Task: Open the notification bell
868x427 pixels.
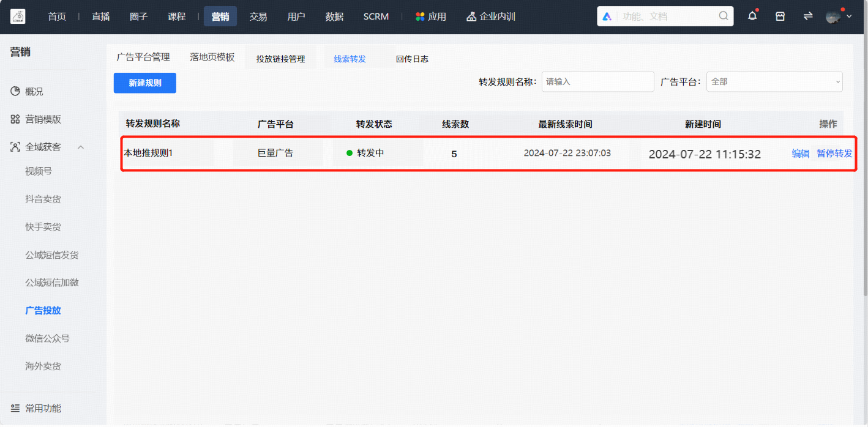Action: click(x=752, y=17)
